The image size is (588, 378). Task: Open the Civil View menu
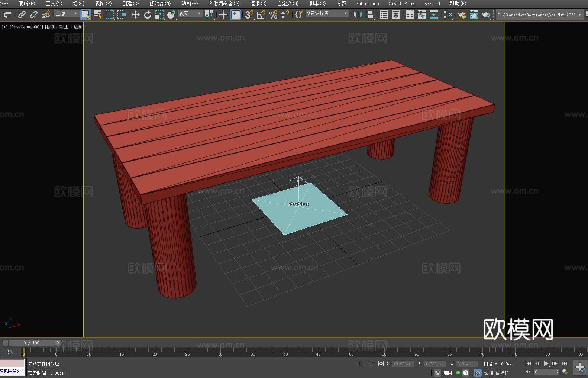pyautogui.click(x=401, y=3)
